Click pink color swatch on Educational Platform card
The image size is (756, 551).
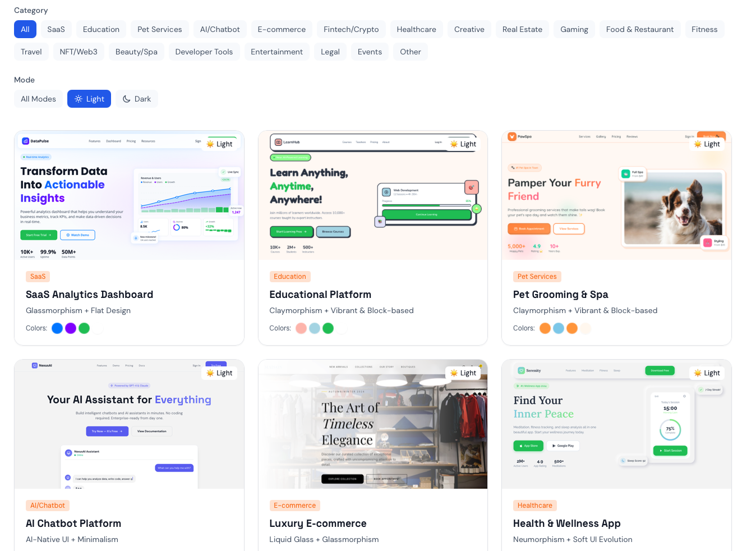[301, 328]
